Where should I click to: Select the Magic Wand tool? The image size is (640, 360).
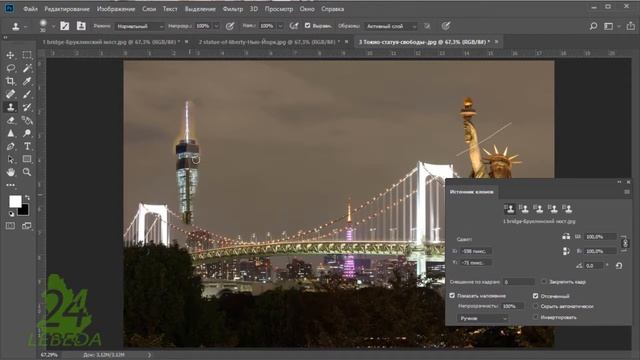27,68
